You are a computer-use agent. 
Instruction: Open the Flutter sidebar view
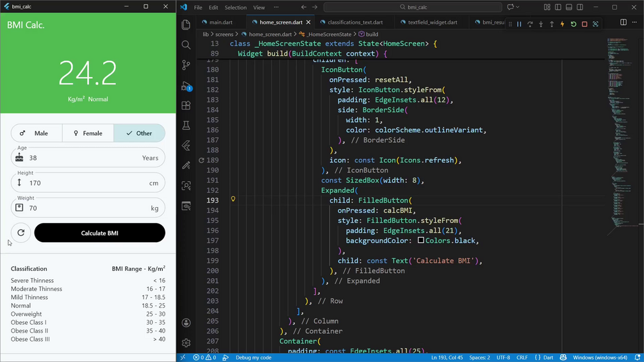[186, 145]
